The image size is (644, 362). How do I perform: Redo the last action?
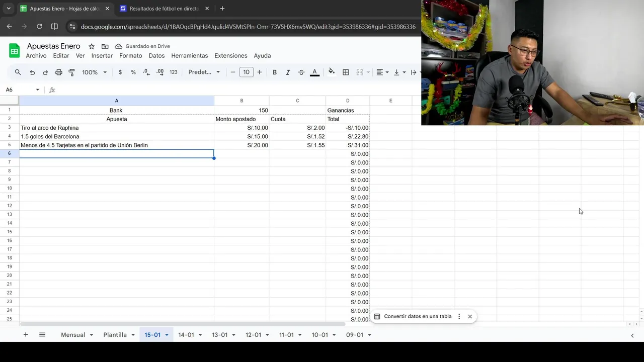click(45, 72)
